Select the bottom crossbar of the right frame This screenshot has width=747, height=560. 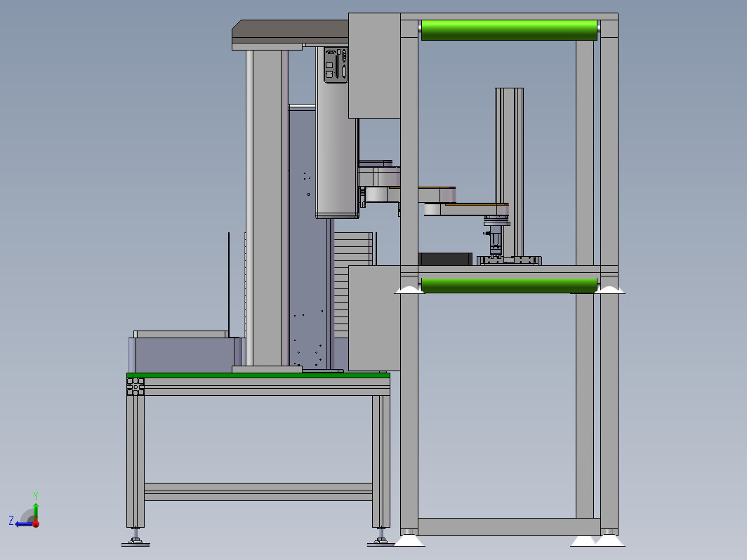pyautogui.click(x=509, y=526)
